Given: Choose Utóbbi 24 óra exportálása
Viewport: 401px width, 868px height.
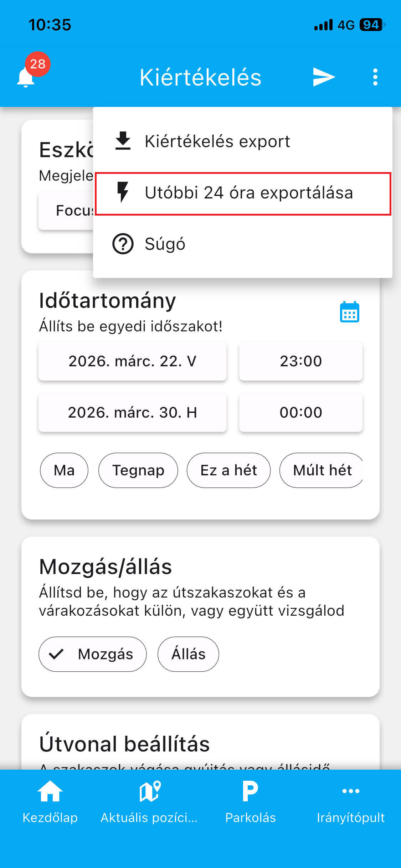Looking at the screenshot, I should pos(242,193).
